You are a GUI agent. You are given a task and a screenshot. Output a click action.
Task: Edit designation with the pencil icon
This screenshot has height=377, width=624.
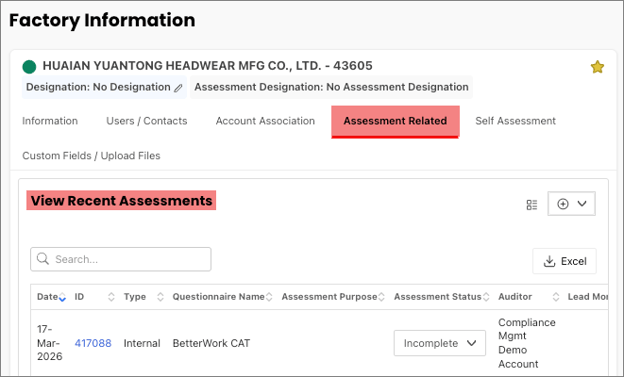click(178, 88)
